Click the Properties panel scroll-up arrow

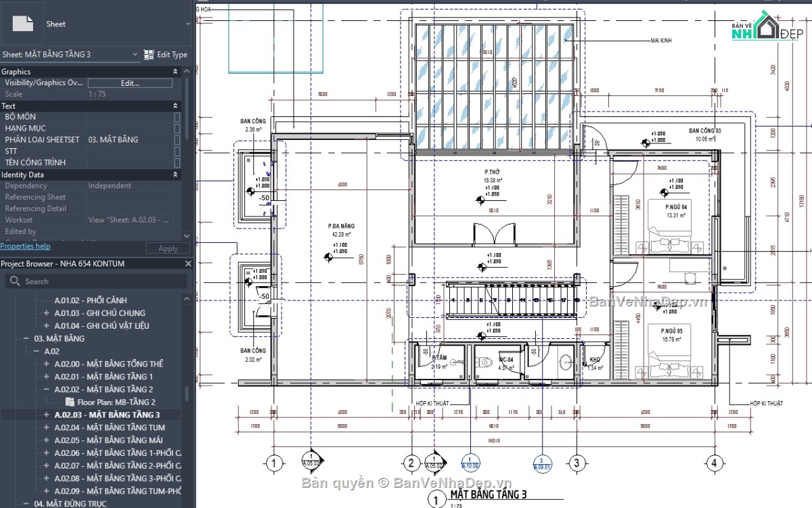pos(187,72)
